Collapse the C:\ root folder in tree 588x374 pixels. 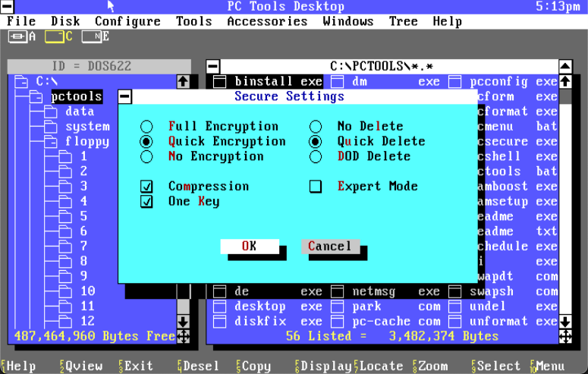coord(21,81)
